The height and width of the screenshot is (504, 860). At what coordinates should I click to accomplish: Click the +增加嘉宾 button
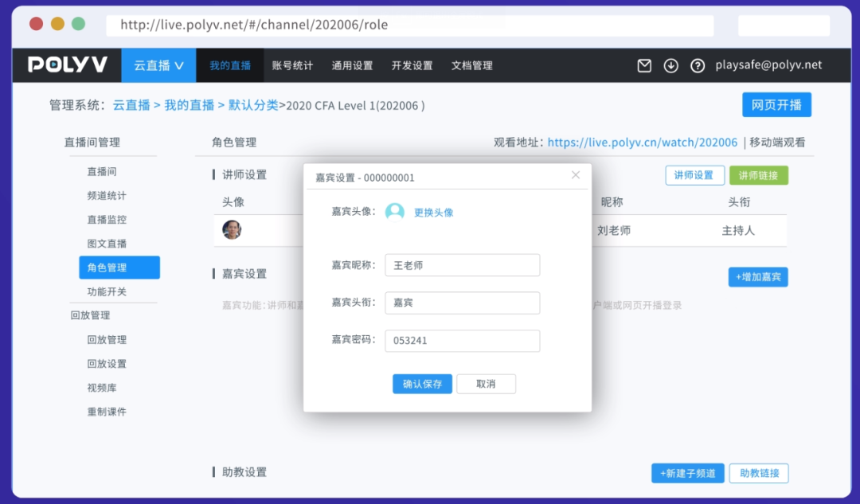pyautogui.click(x=757, y=277)
